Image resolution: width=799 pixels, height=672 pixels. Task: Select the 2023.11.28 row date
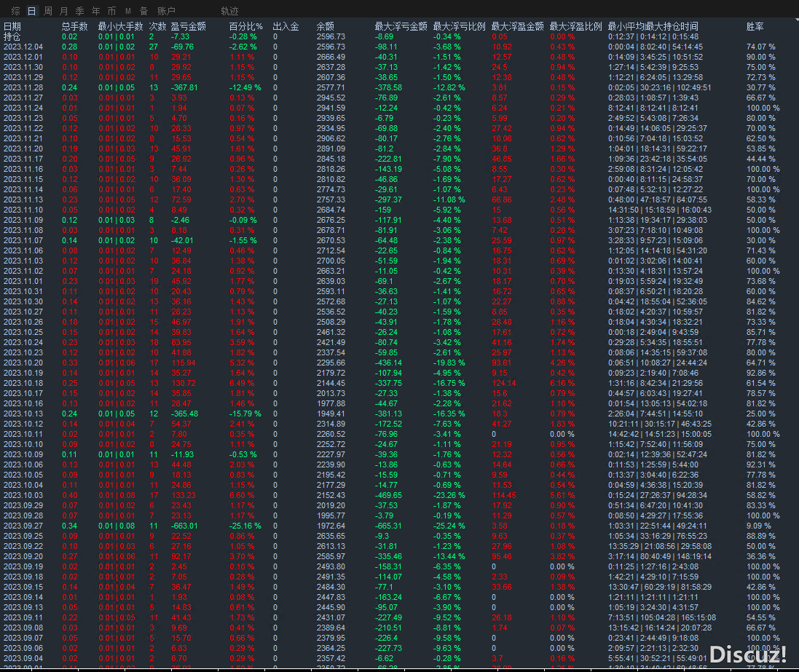23,87
